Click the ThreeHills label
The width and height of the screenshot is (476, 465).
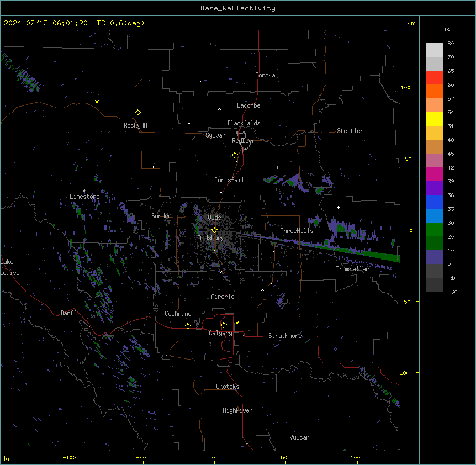click(297, 231)
